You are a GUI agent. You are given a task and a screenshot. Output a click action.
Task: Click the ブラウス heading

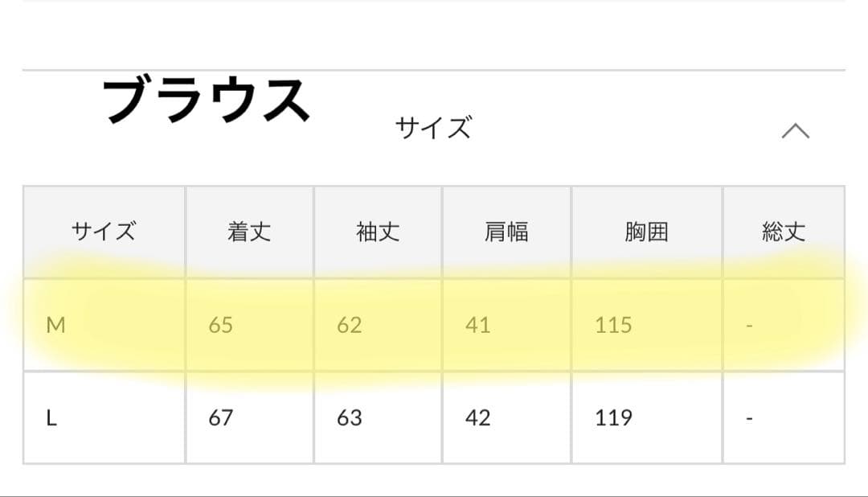[x=207, y=101]
